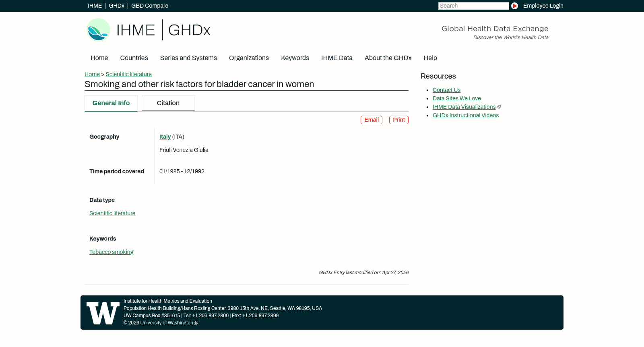Click the page title about bladder cancer
Screen dimensions: 644x347
[x=199, y=84]
